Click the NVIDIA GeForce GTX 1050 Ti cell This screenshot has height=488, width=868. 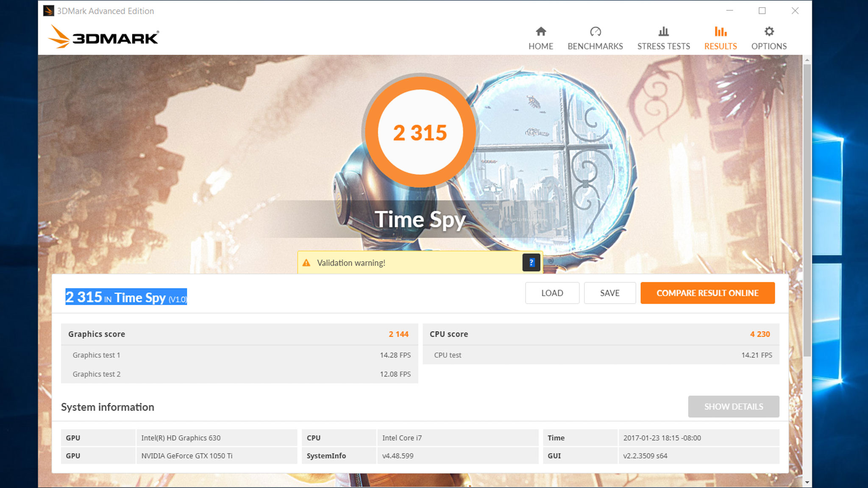tap(217, 456)
